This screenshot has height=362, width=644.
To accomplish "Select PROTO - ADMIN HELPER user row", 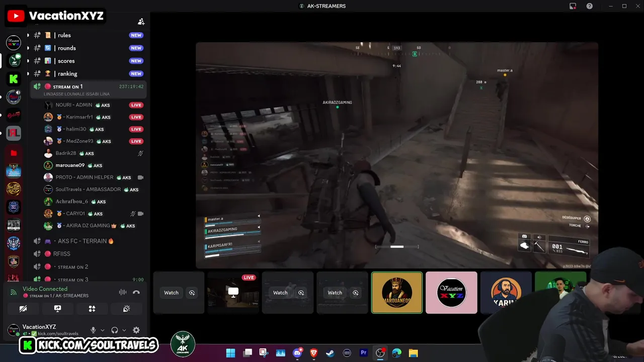I will tap(94, 177).
